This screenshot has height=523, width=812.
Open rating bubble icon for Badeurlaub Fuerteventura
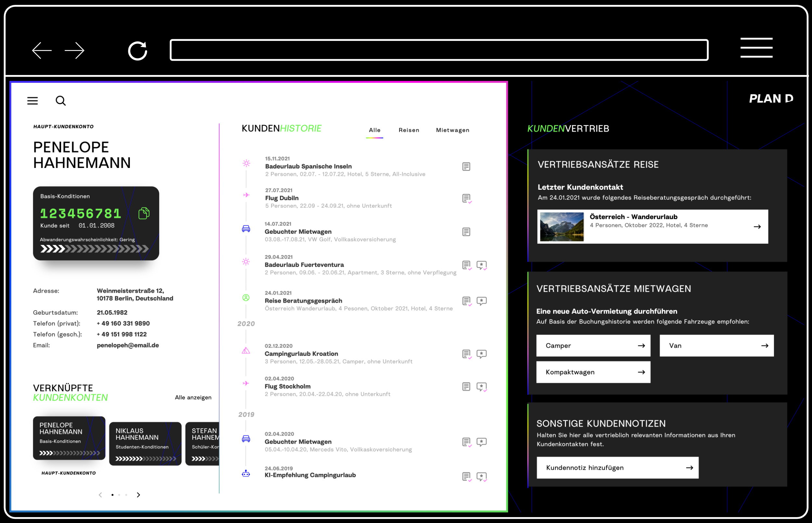[x=481, y=265]
